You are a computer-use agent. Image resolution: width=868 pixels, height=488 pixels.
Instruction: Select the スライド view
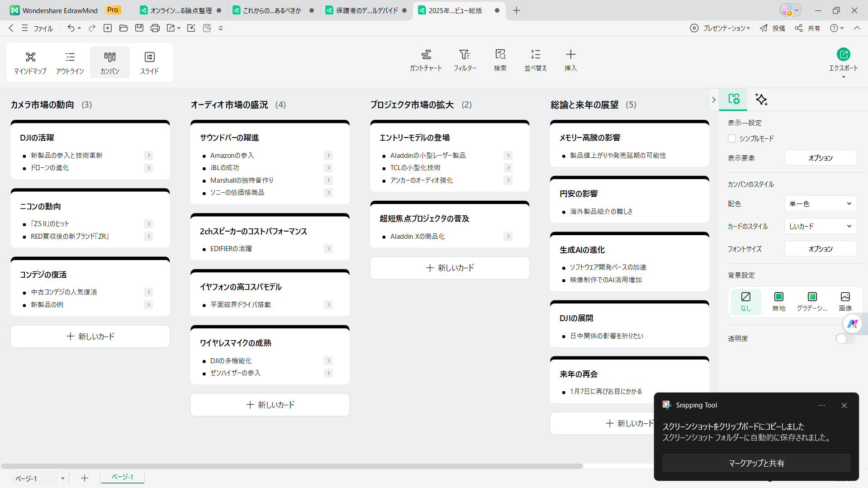(x=149, y=62)
